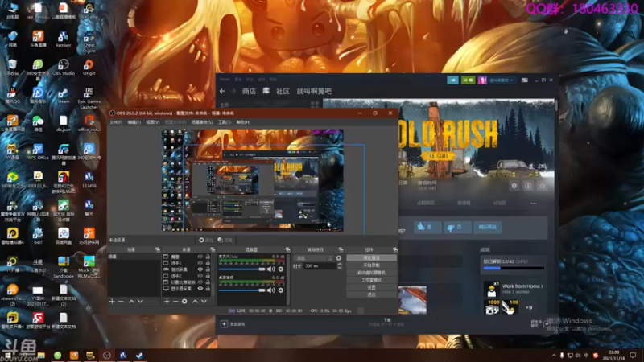This screenshot has width=644, height=362.
Task: Toggle visibility of first source row
Action: pyautogui.click(x=200, y=257)
